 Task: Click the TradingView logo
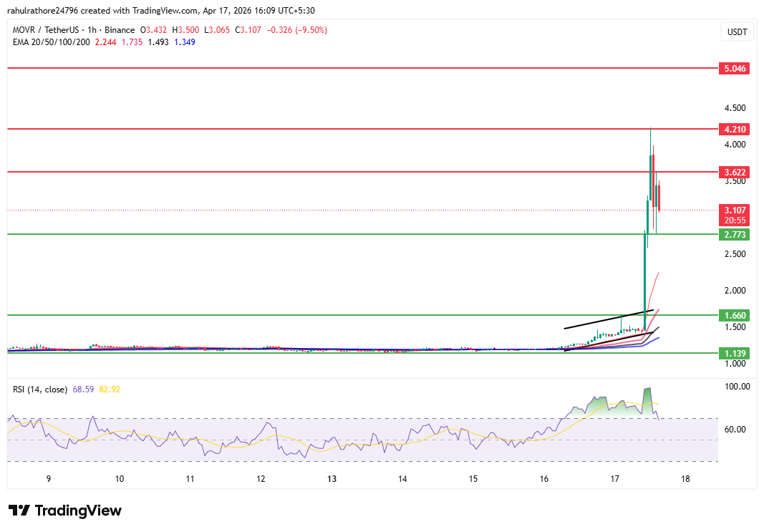tap(64, 511)
